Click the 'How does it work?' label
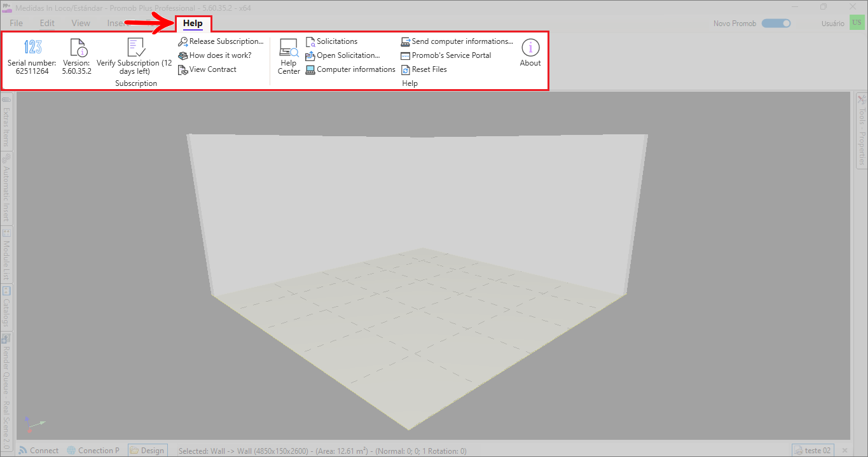Viewport: 868px width, 457px height. coord(221,55)
